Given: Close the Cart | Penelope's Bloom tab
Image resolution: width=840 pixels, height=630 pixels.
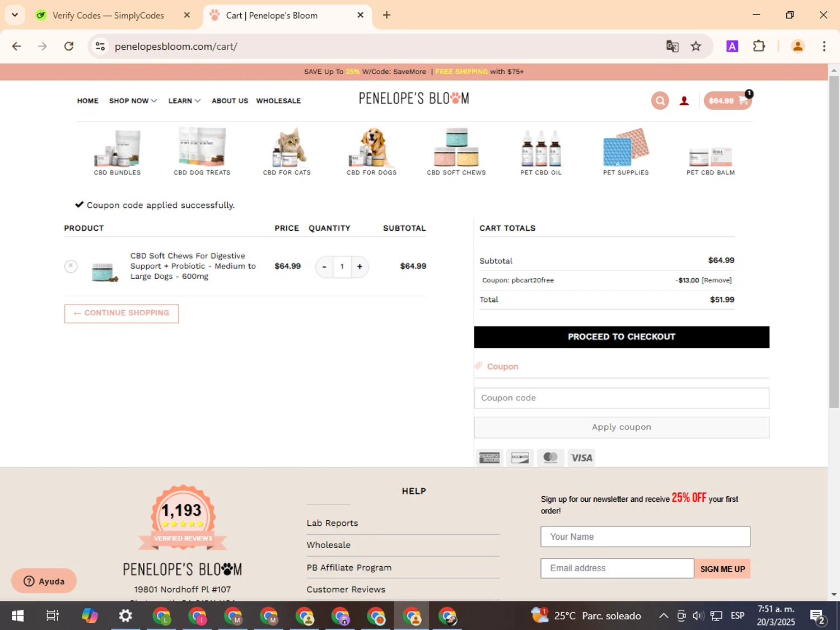Looking at the screenshot, I should click(361, 15).
